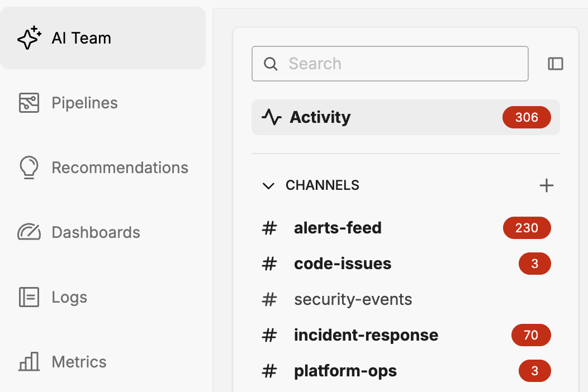The height and width of the screenshot is (392, 588).
Task: Go to the incident-response channel
Action: click(x=366, y=335)
